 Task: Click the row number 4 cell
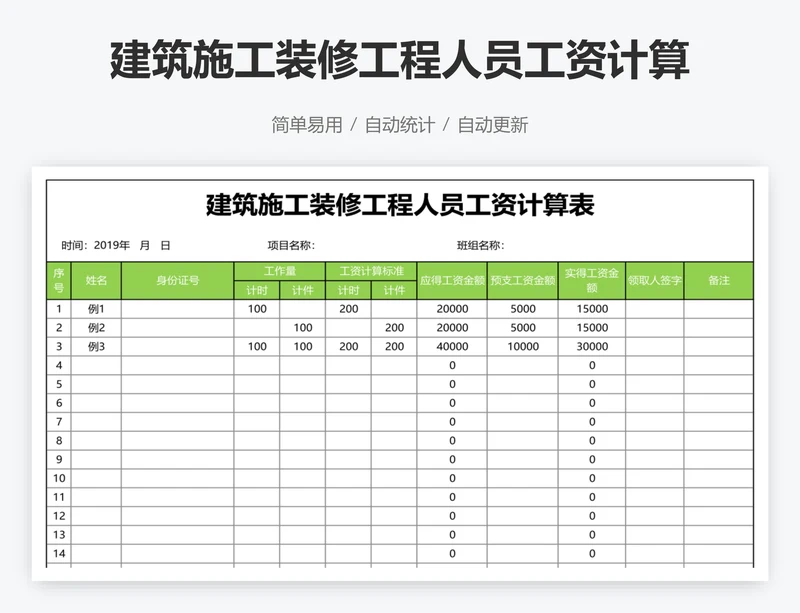pos(59,365)
